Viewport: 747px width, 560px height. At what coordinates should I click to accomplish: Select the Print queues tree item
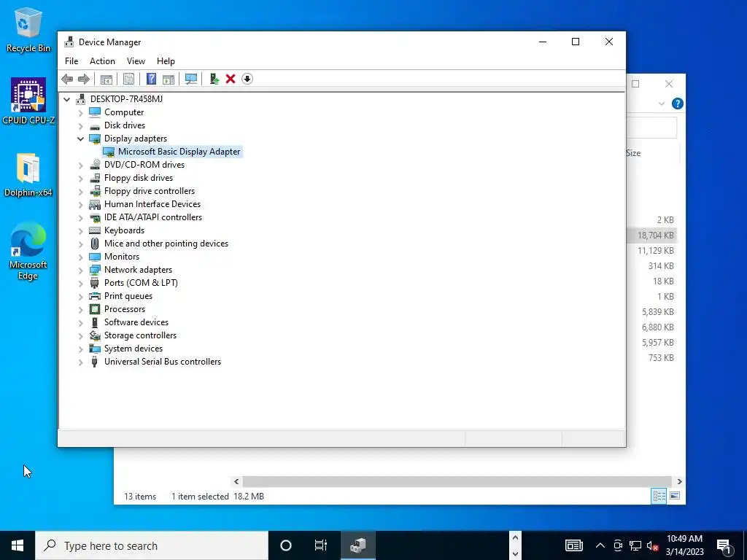pyautogui.click(x=128, y=296)
